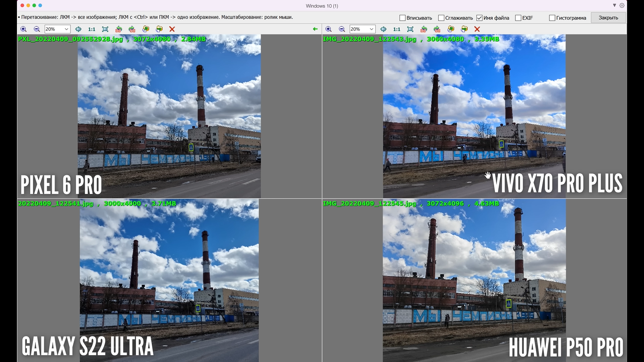Zoom out using the right pane toolbar
Screen dimensions: 644x362
[x=342, y=29]
